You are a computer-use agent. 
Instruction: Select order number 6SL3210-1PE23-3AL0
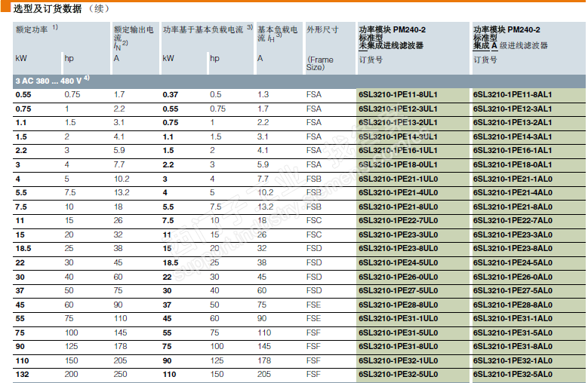pyautogui.click(x=513, y=234)
